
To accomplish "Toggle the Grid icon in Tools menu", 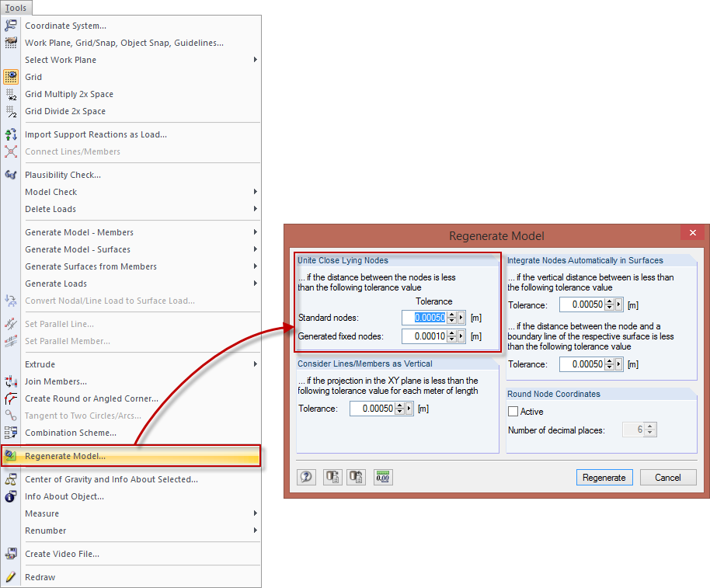I will (11, 77).
